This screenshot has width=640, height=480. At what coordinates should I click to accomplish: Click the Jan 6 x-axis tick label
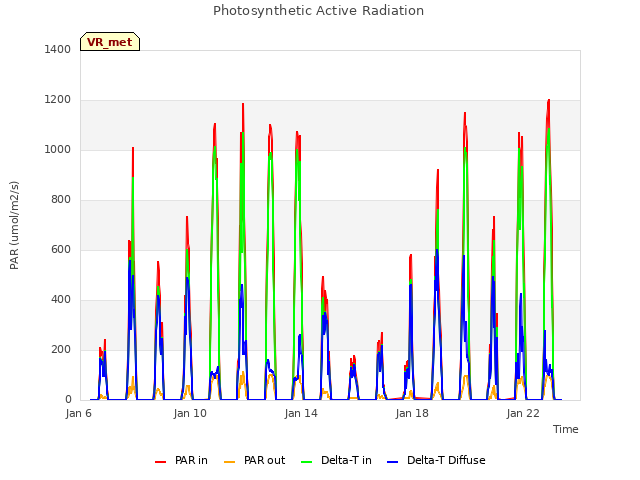tap(78, 413)
